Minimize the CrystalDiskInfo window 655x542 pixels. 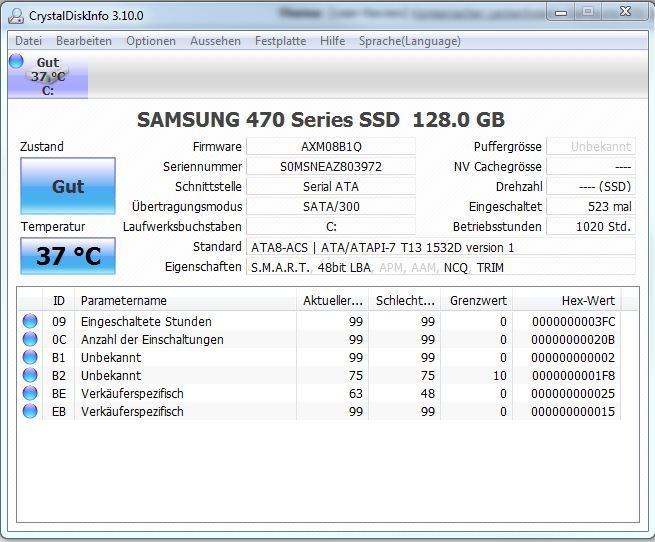coord(561,13)
